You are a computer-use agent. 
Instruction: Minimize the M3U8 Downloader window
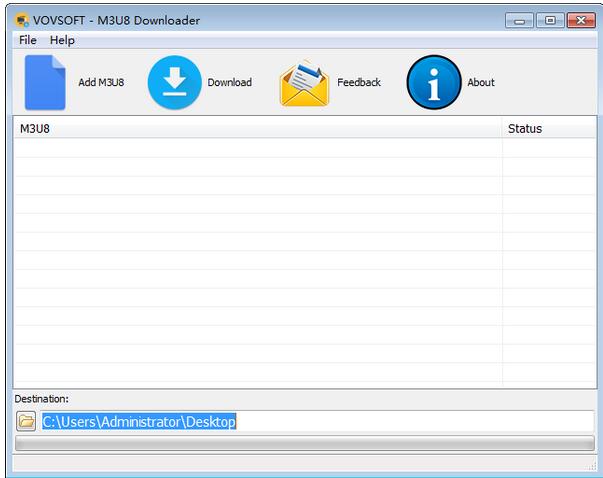coord(519,20)
